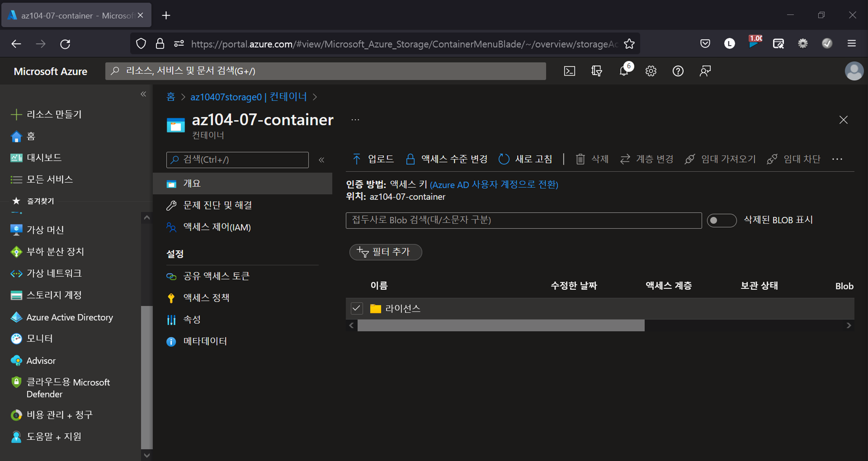
Task: Click Microsoft Azure portal logo
Action: pyautogui.click(x=50, y=71)
